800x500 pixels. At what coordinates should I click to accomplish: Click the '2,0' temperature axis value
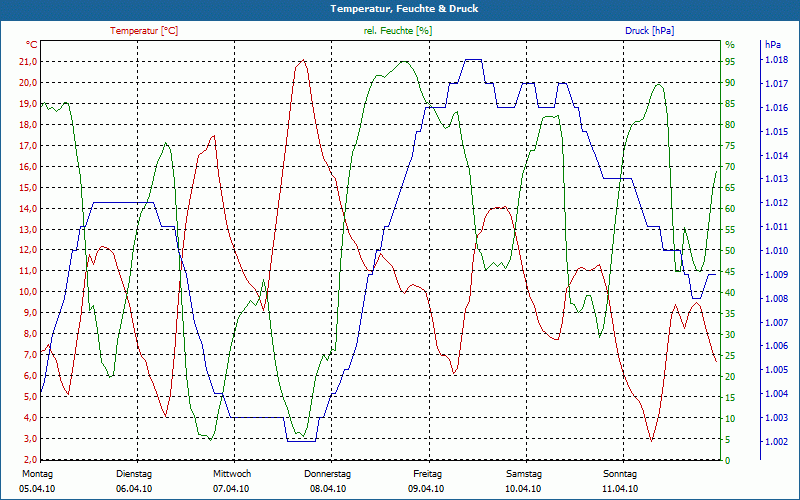pos(31,460)
